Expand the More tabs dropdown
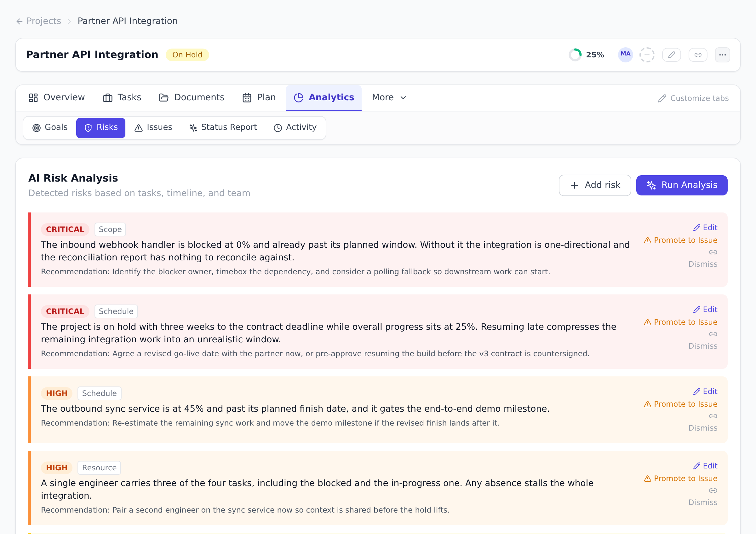The image size is (756, 534). pyautogui.click(x=389, y=97)
